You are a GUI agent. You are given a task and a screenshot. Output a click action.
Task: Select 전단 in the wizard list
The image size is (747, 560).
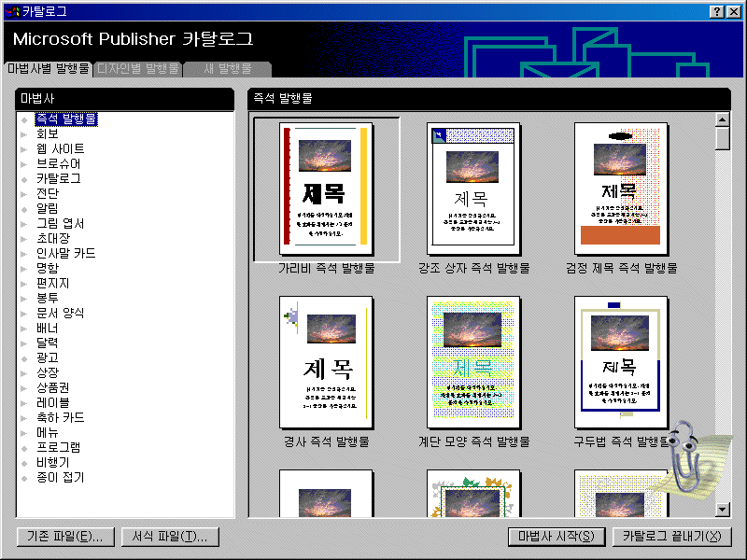pyautogui.click(x=48, y=193)
